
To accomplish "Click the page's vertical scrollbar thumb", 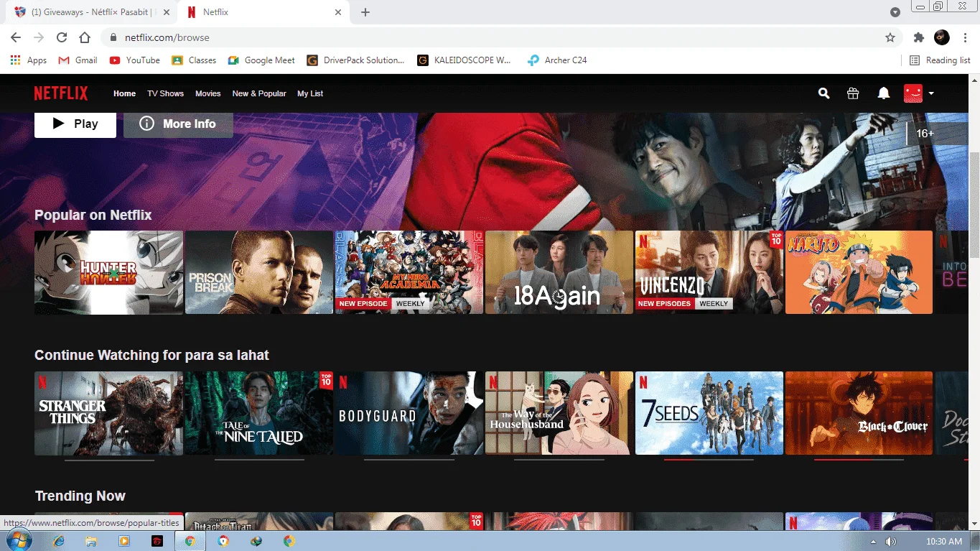I will 974,205.
